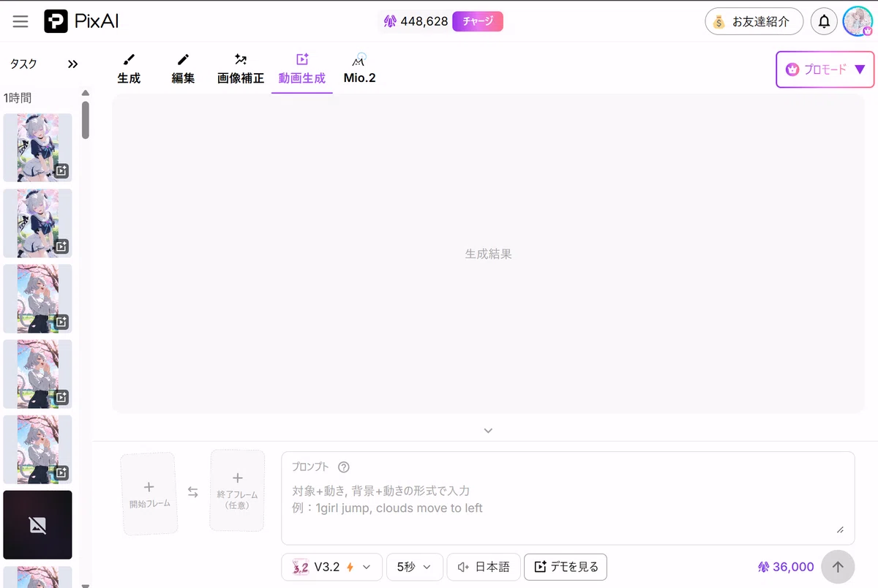The width and height of the screenshot is (878, 588).
Task: Click the task list scrollbar handle
Action: coord(86,119)
